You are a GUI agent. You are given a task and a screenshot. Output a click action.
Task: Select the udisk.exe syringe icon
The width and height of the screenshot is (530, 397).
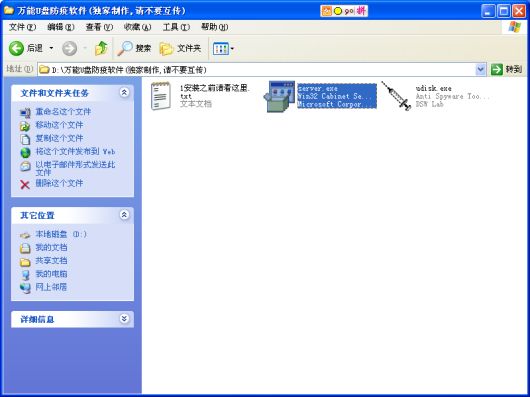(x=395, y=95)
